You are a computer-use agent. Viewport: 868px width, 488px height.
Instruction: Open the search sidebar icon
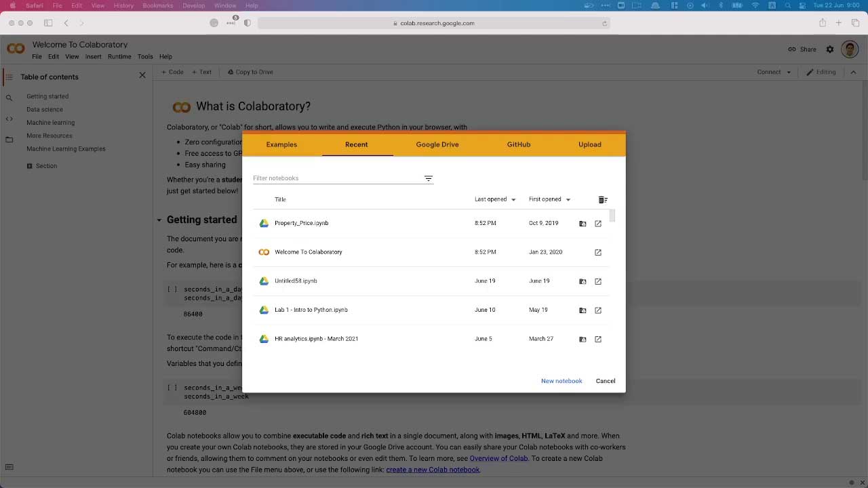point(9,98)
